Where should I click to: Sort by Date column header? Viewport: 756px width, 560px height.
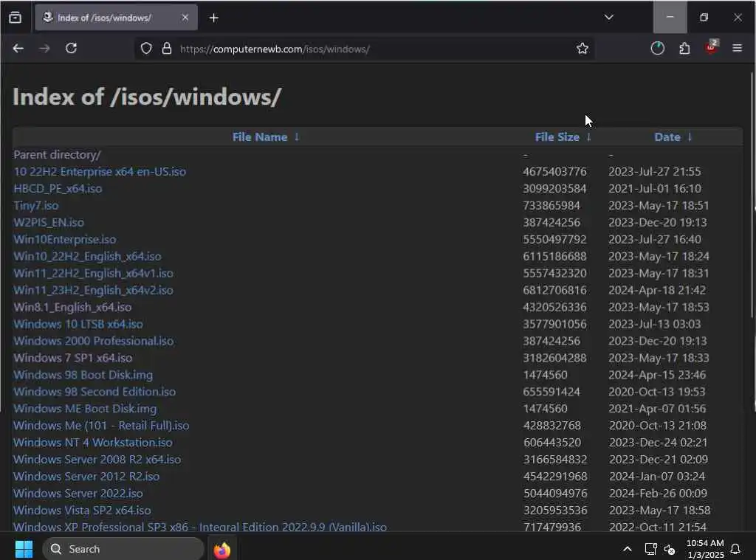[667, 137]
